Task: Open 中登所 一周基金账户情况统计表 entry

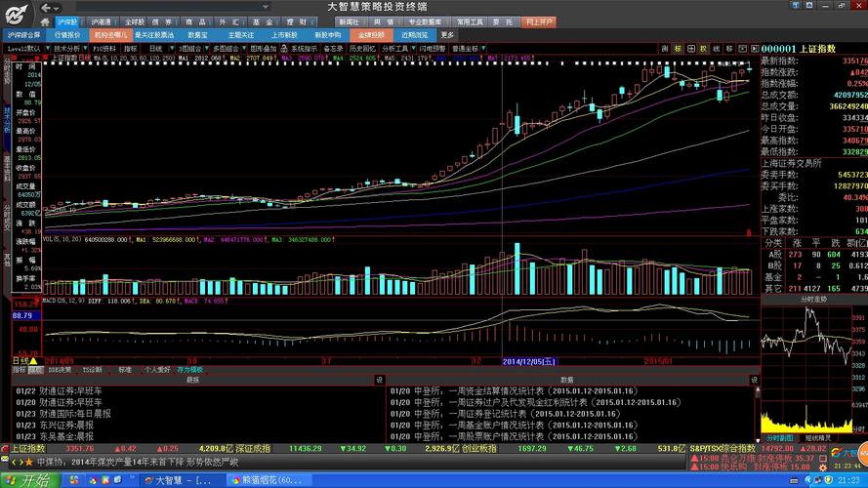Action: tap(515, 426)
